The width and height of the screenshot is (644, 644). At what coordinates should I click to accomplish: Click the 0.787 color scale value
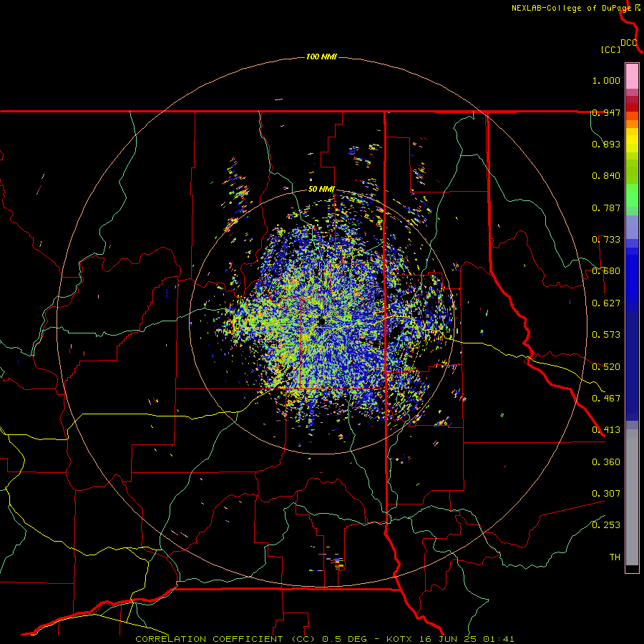pyautogui.click(x=606, y=208)
